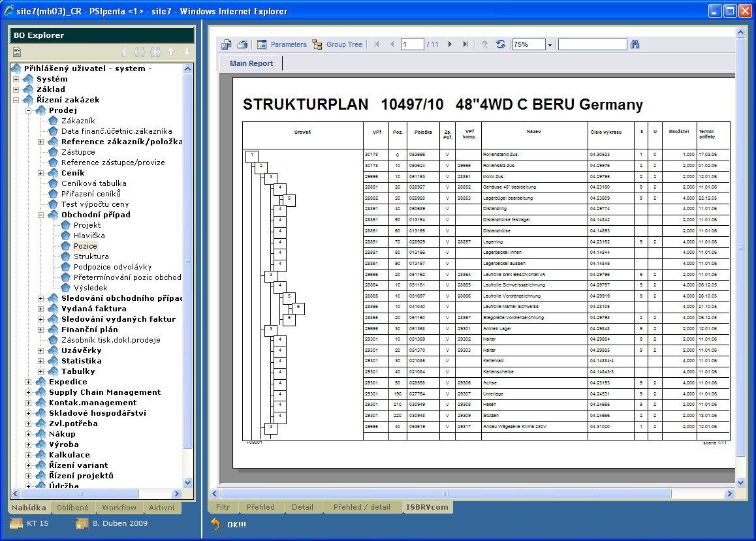The image size is (756, 541).
Task: Open Zásobník tisk.dokl.prodeje item
Action: pyautogui.click(x=111, y=340)
